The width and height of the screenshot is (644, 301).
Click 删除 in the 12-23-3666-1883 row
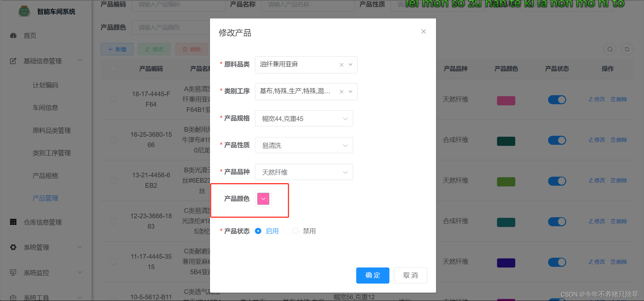point(619,221)
